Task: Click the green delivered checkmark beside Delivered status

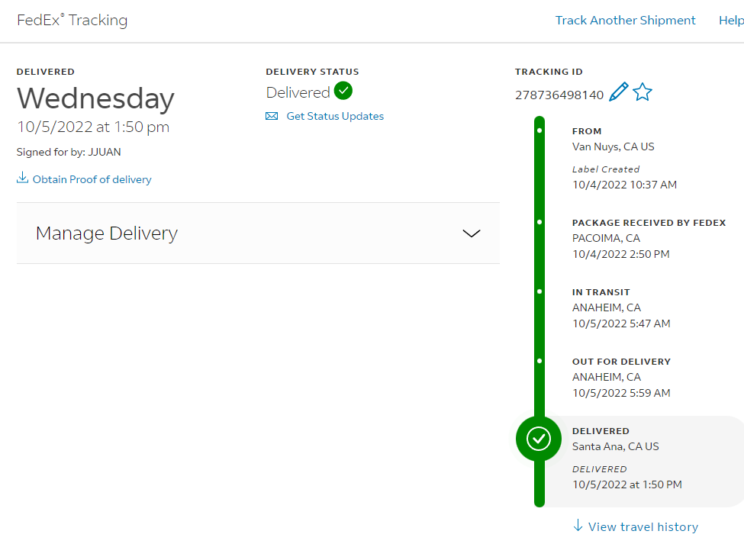Action: [343, 91]
